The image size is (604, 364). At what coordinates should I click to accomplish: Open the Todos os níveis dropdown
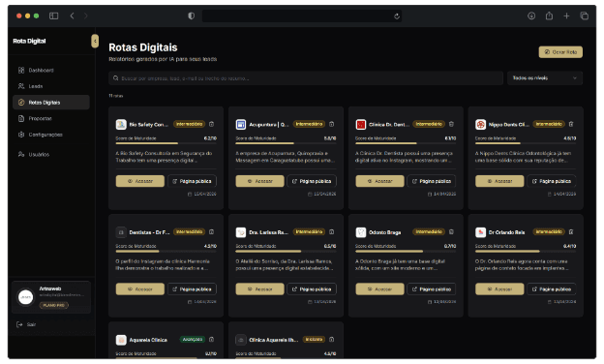(545, 78)
